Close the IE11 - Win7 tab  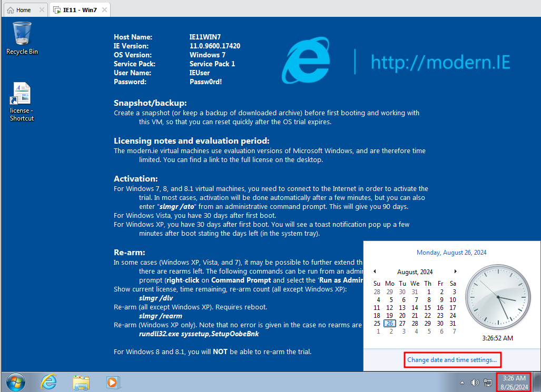[104, 9]
